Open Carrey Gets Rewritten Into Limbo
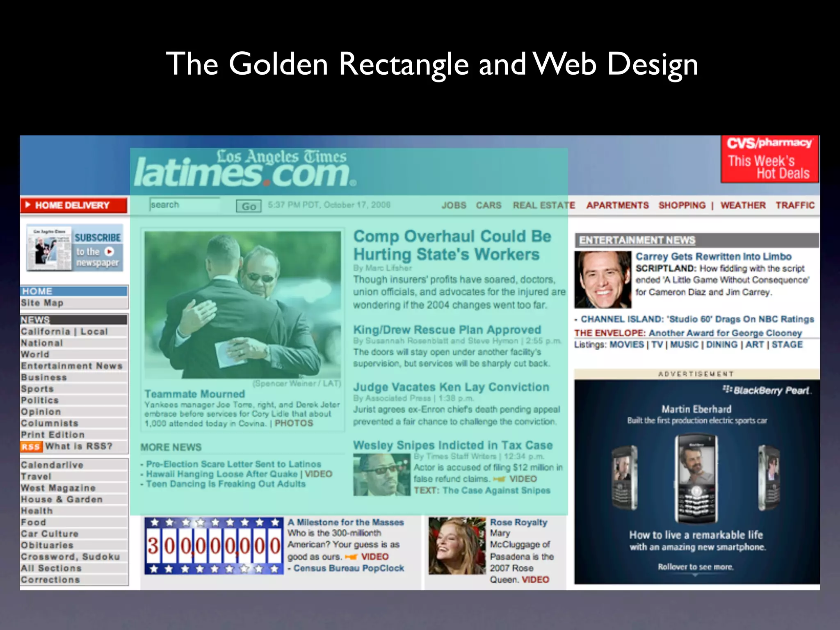The width and height of the screenshot is (840, 630). tap(714, 257)
